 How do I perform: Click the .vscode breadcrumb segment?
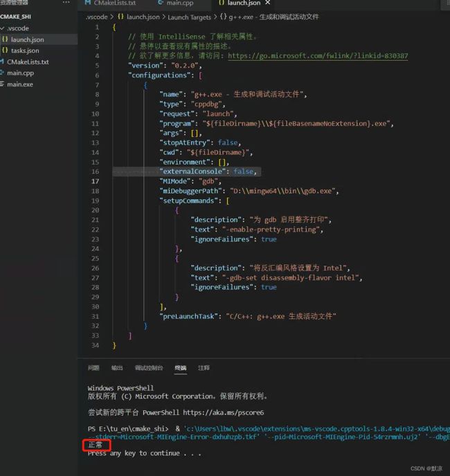click(97, 17)
